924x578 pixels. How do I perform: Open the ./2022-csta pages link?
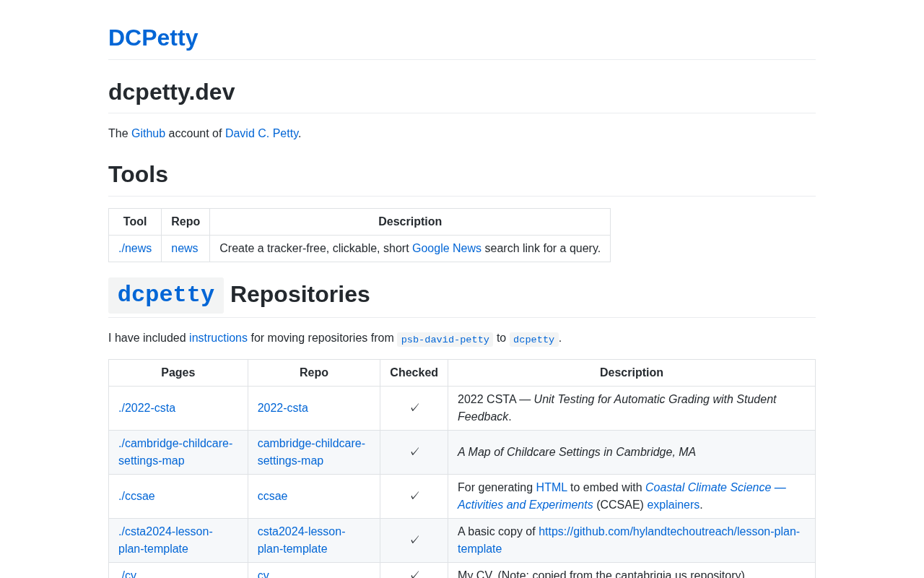click(x=147, y=408)
